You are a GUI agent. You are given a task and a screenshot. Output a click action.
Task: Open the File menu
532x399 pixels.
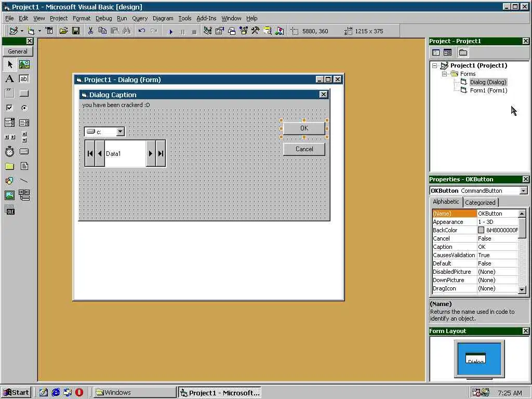point(9,18)
